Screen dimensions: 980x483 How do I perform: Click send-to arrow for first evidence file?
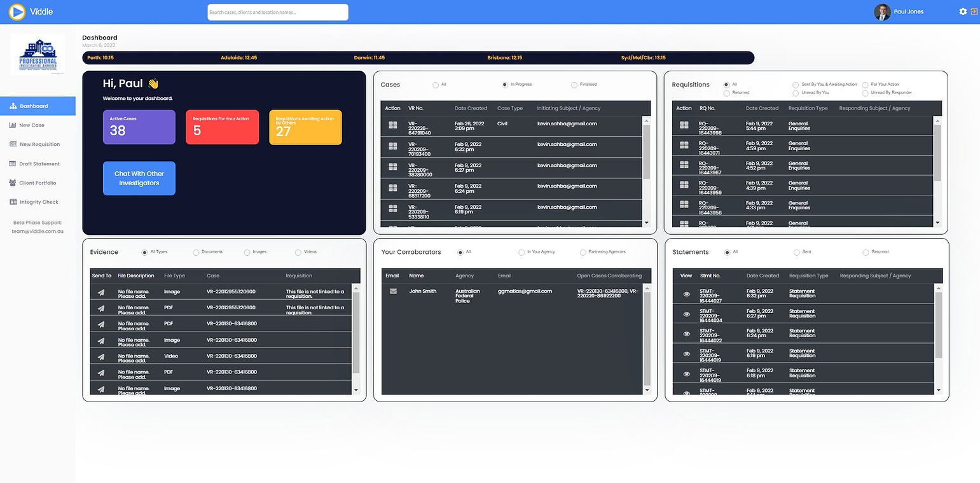[x=100, y=292]
